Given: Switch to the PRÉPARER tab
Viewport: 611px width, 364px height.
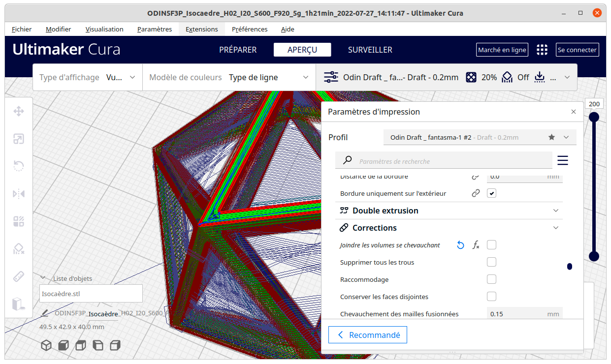Looking at the screenshot, I should pyautogui.click(x=238, y=50).
